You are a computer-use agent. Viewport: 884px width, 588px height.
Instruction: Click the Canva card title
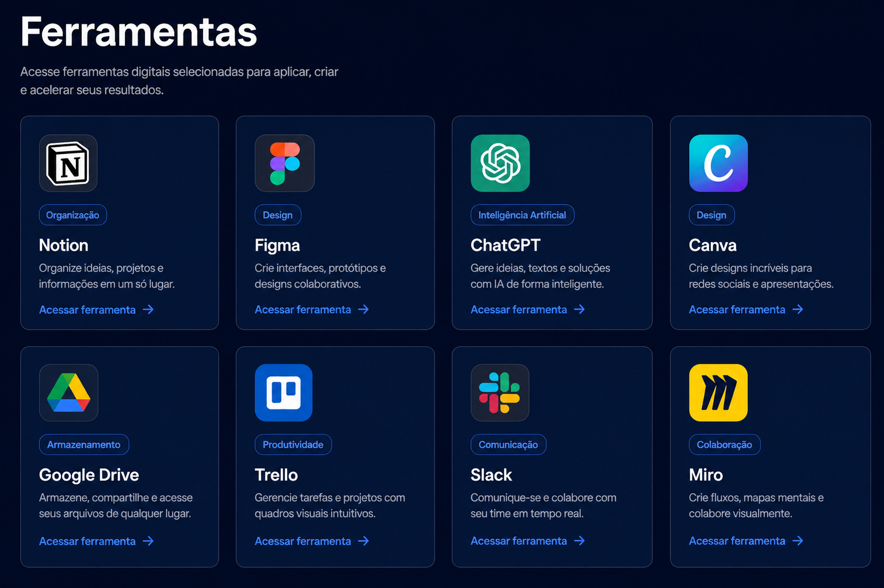pyautogui.click(x=713, y=245)
